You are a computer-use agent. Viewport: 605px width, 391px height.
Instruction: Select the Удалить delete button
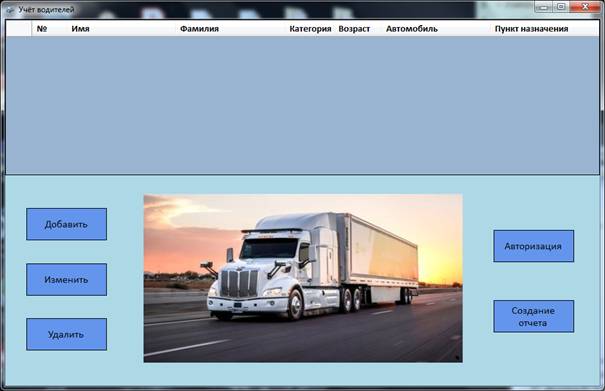[66, 334]
